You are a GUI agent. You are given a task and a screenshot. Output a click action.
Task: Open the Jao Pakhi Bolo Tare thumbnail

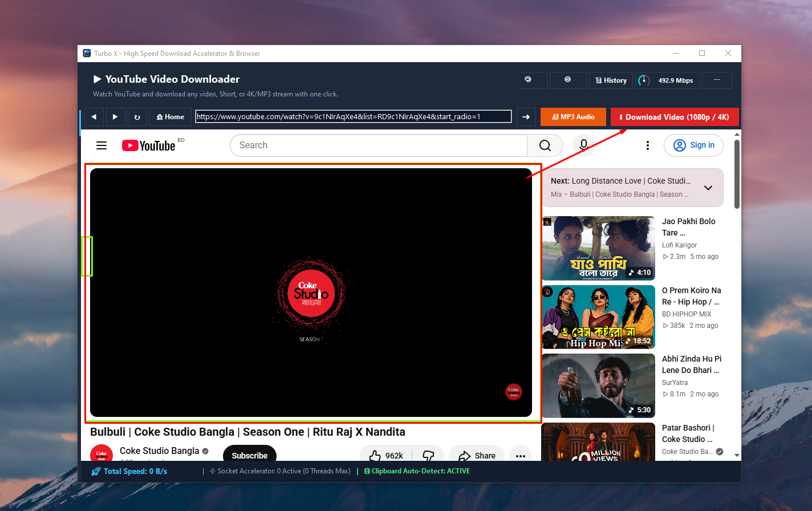[599, 248]
